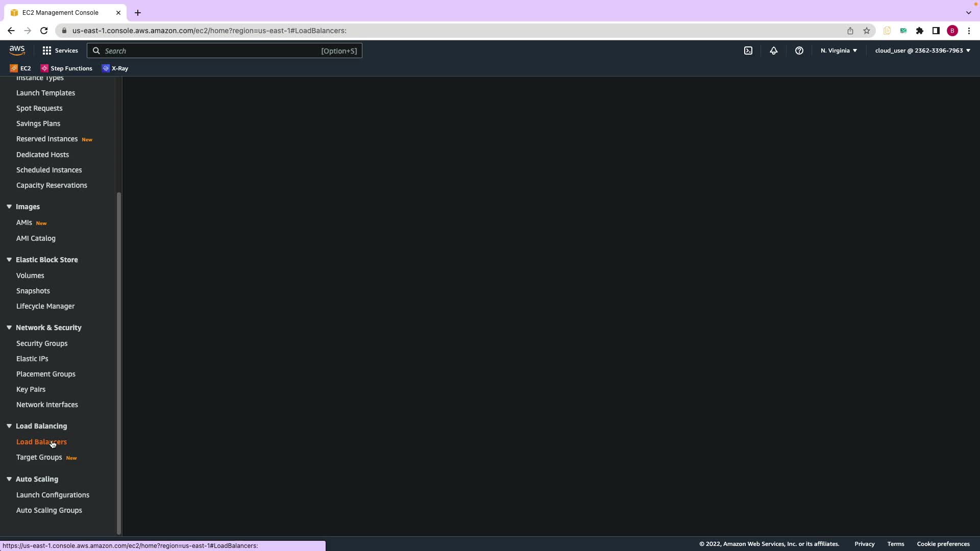Open N. Virginia region dropdown
The image size is (980, 551).
(839, 51)
